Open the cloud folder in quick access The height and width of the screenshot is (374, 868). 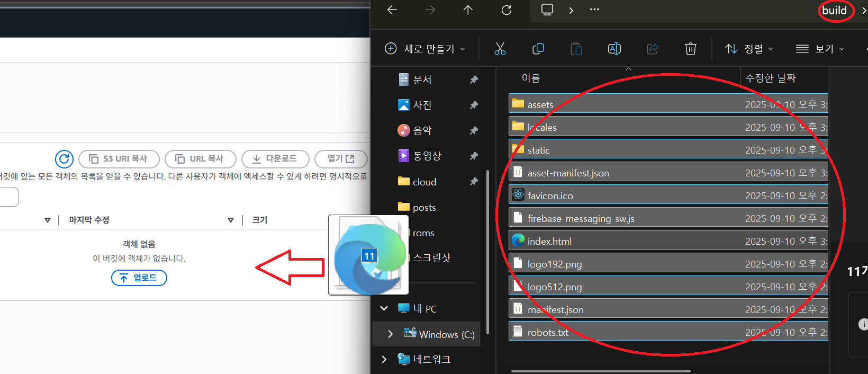[x=424, y=182]
